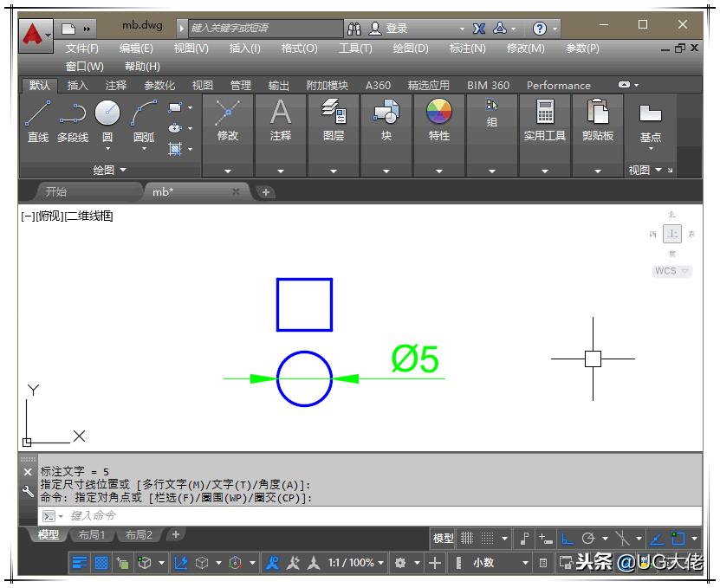The height and width of the screenshot is (588, 720).
Task: Toggle polar tracking in status bar
Action: [x=589, y=539]
